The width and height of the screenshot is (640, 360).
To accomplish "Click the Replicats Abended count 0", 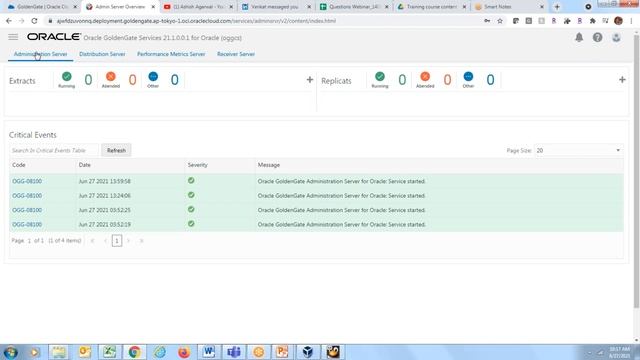I will pos(447,80).
